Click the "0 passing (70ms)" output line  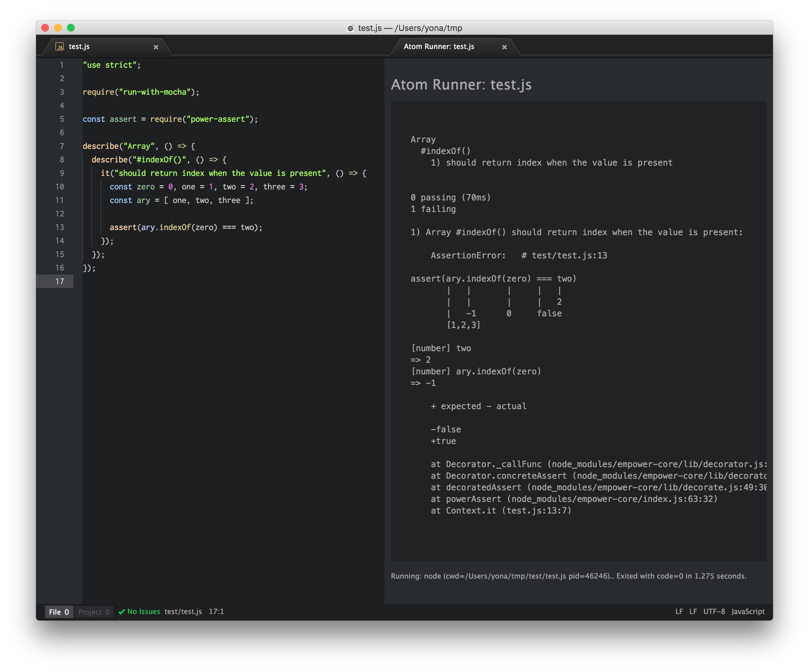pyautogui.click(x=450, y=197)
